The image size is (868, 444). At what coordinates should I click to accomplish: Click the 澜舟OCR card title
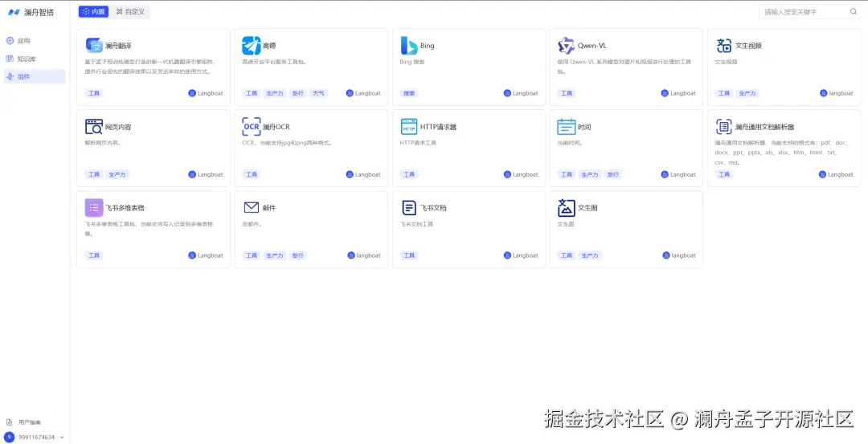point(276,127)
